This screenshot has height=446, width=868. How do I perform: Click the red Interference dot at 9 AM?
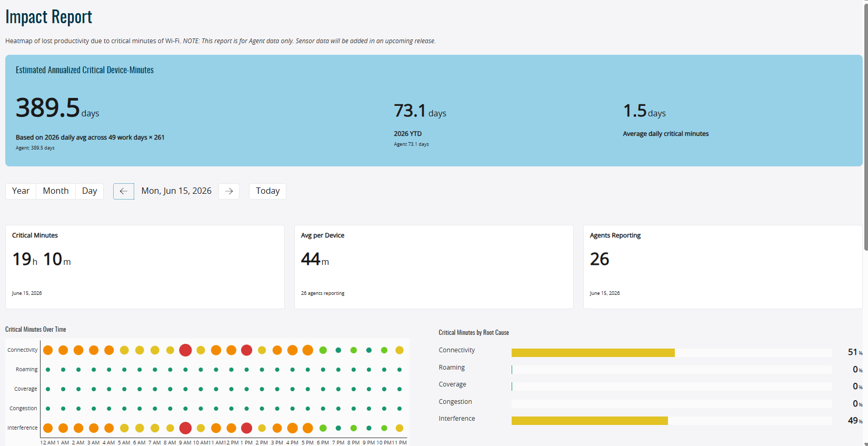click(x=185, y=428)
